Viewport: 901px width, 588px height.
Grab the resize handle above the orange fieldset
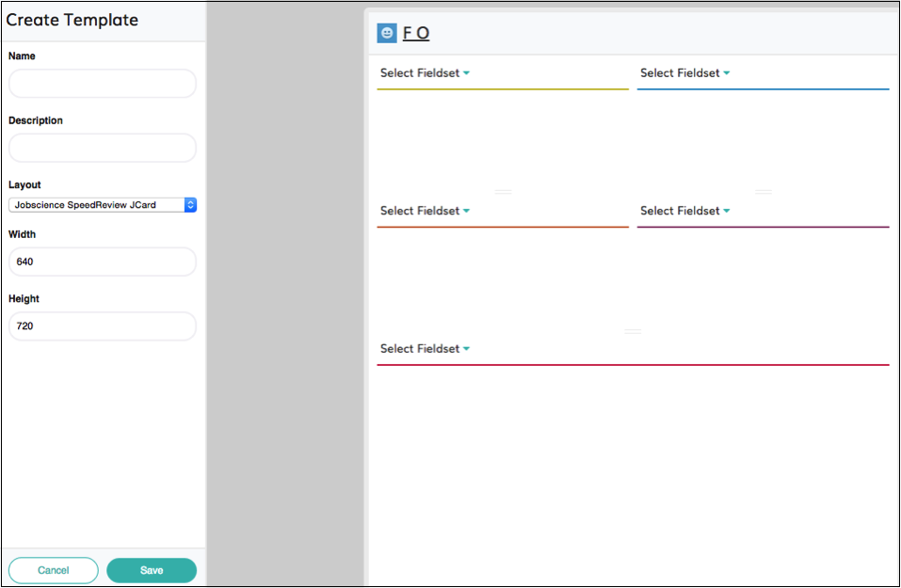pos(503,192)
